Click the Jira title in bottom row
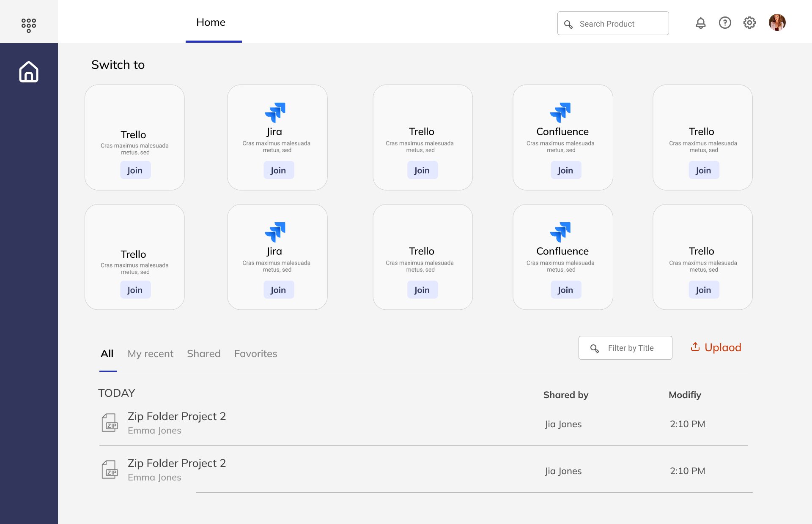Screen dimensions: 812x524 pos(274,251)
